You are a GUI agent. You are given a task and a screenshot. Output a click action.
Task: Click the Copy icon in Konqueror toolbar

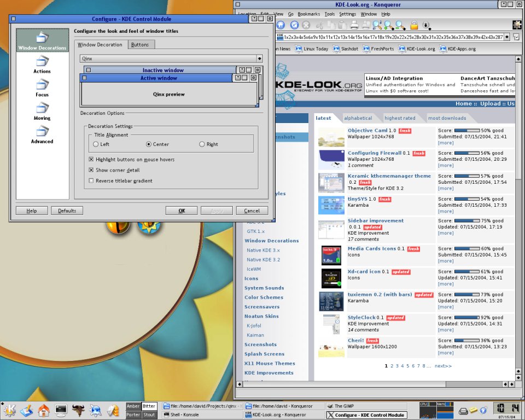[331, 25]
